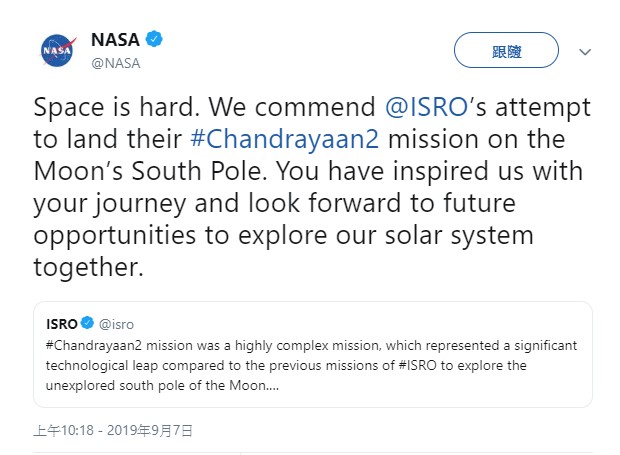Image resolution: width=620 pixels, height=455 pixels.
Task: Click the NASA display name
Action: 116,40
